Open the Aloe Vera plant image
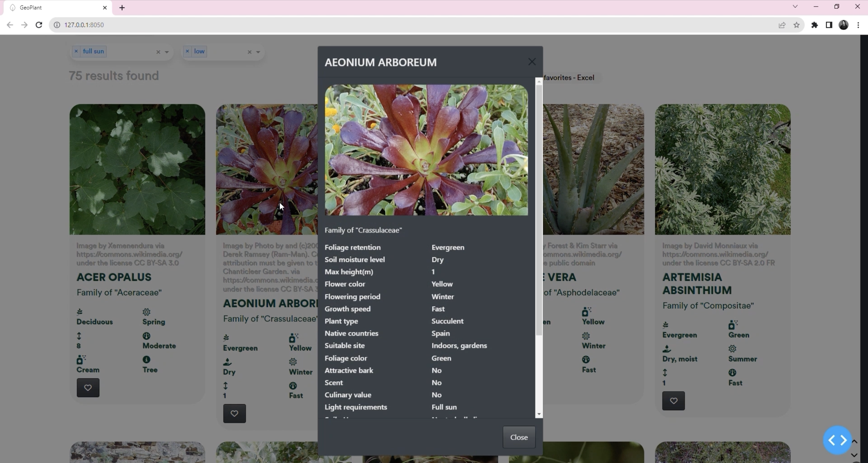The image size is (868, 463). (593, 169)
